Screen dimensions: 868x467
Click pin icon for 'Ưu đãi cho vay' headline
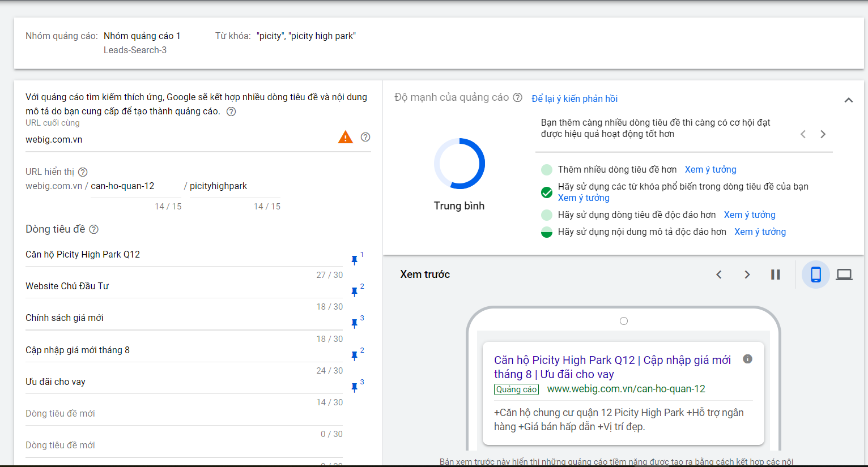pos(355,387)
